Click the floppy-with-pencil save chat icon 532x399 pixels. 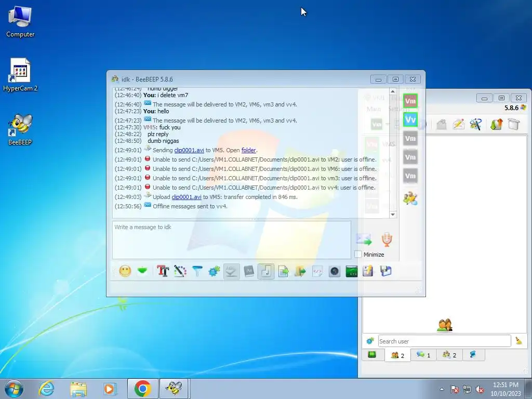pos(368,271)
